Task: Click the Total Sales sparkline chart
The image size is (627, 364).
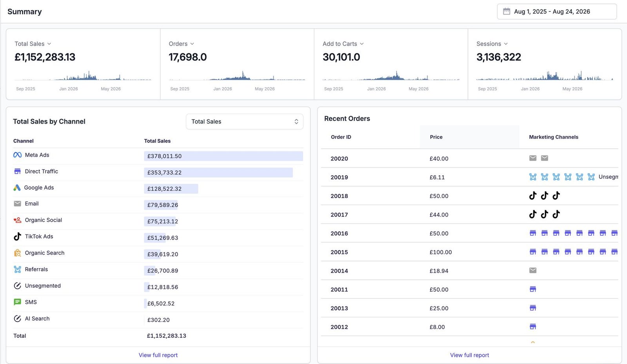Action: [83, 76]
